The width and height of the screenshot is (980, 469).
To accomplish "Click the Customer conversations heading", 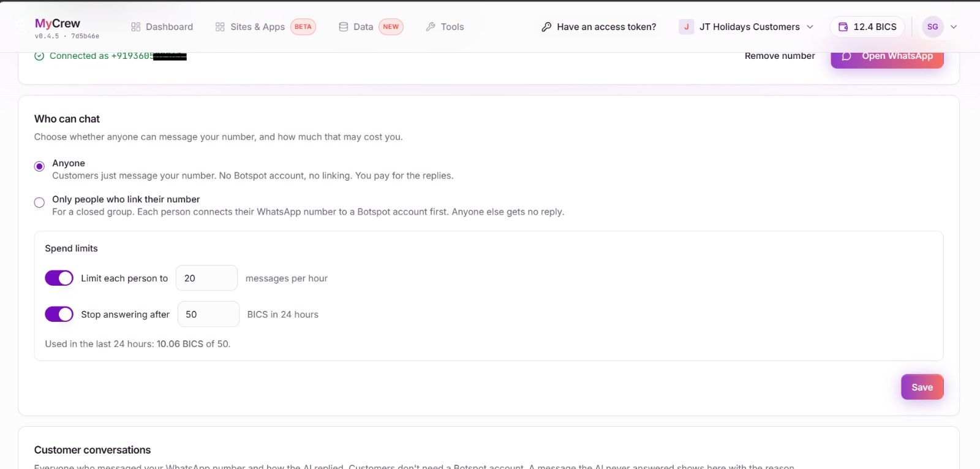I will coord(92,450).
